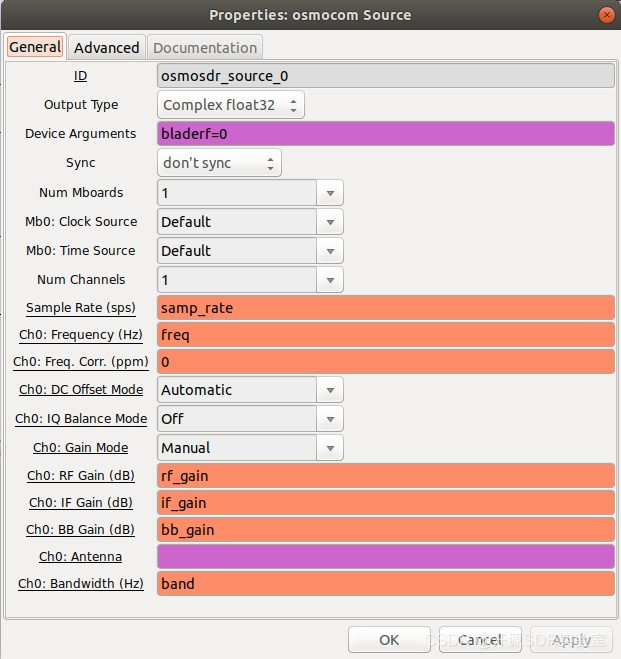Viewport: 621px width, 659px height.
Task: Click the Num Channels value field
Action: point(237,280)
